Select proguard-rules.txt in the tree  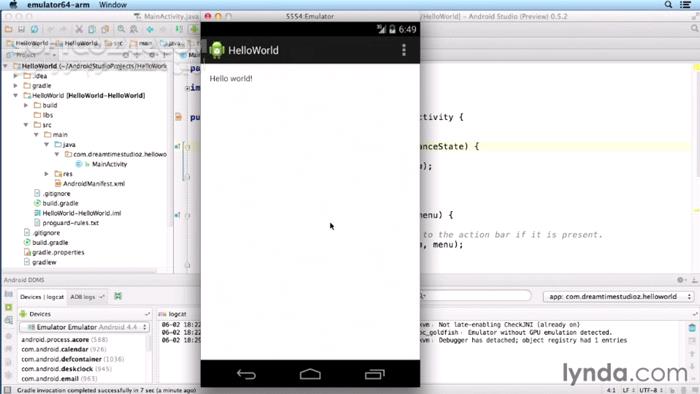point(71,223)
